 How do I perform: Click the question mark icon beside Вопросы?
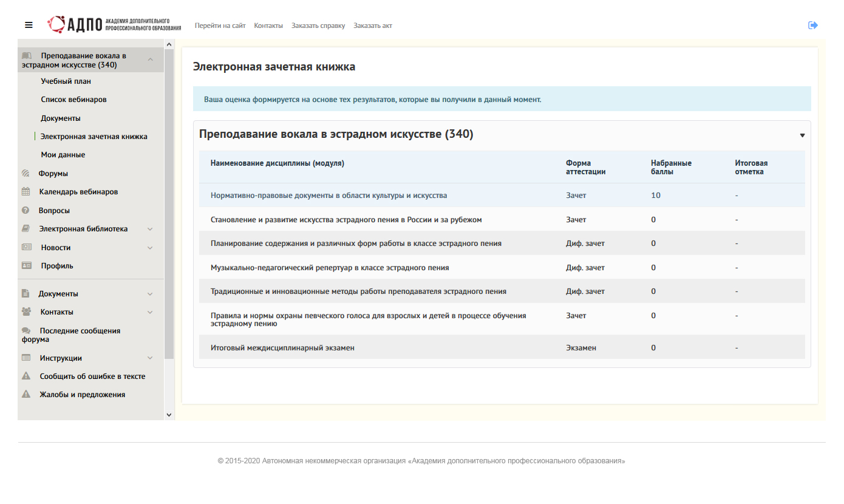pos(26,211)
